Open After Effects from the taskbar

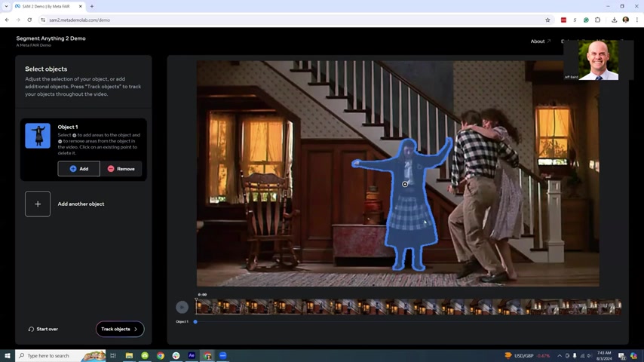click(x=192, y=356)
